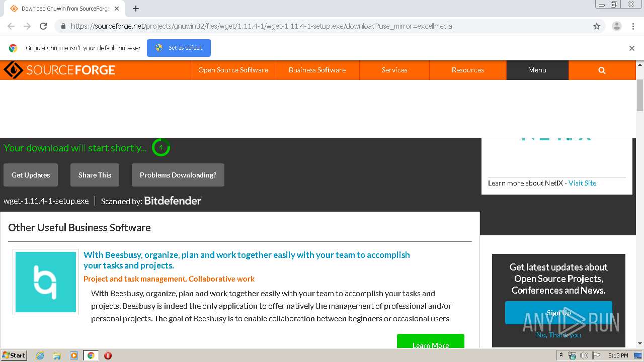Expand the dark Menu item
This screenshot has height=362, width=644.
(537, 70)
